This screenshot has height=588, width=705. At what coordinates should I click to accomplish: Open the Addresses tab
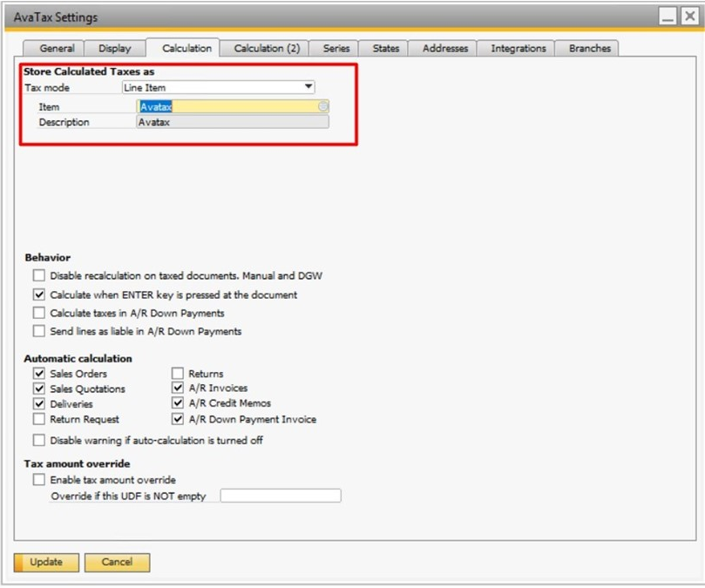[443, 48]
